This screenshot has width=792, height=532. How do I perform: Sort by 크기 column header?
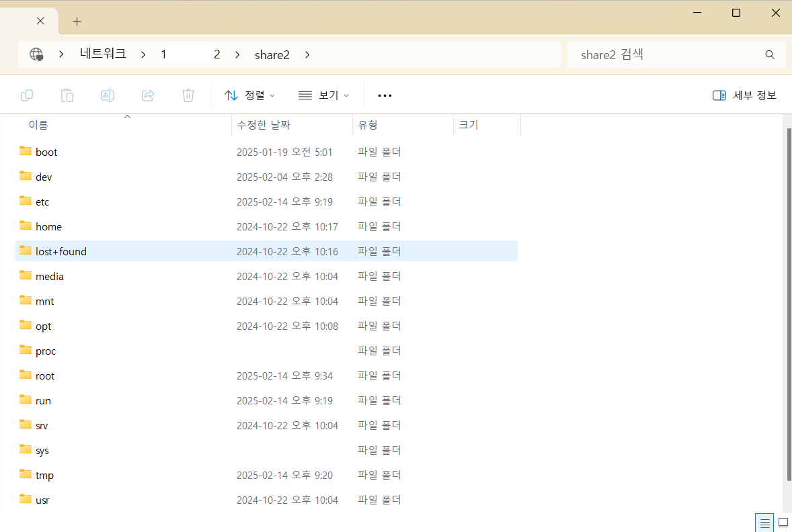click(x=468, y=125)
